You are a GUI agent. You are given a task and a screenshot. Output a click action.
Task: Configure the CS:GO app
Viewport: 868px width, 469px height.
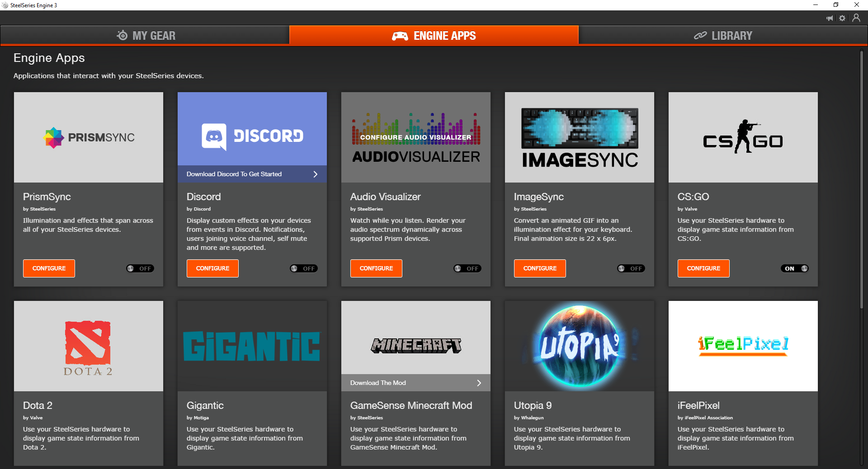tap(703, 268)
